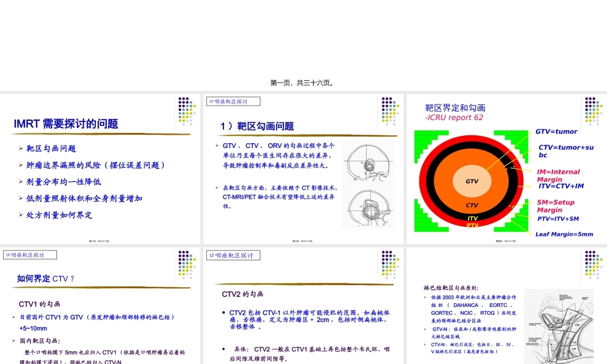This screenshot has height=364, width=607.
Task: Select the 口咽癌靶区探讨 tab on CTV2 slide
Action: pyautogui.click(x=232, y=255)
